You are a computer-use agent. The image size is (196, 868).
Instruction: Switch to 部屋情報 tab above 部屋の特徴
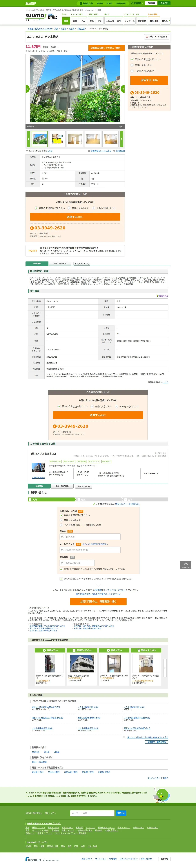[x=37, y=264]
